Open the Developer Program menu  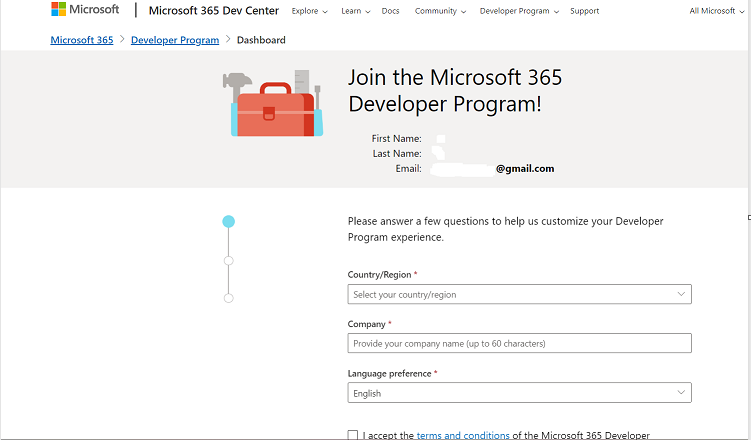[x=519, y=11]
